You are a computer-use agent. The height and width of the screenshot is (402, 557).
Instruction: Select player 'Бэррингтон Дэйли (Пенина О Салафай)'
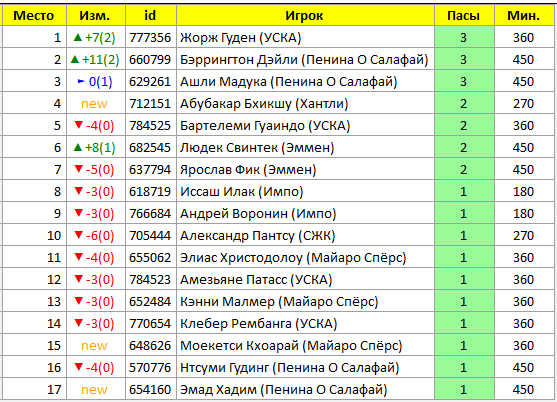304,60
